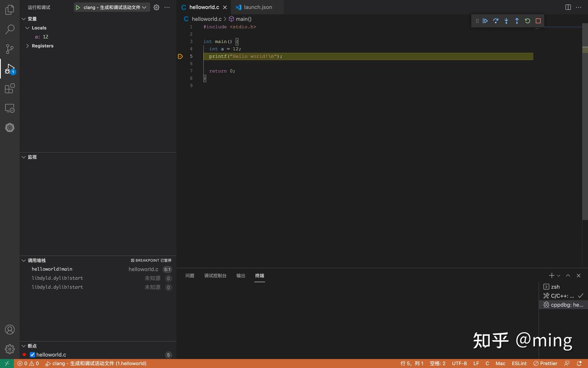Viewport: 588px width, 368px height.
Task: Collapse the 调用堆栈 section
Action: click(x=24, y=260)
